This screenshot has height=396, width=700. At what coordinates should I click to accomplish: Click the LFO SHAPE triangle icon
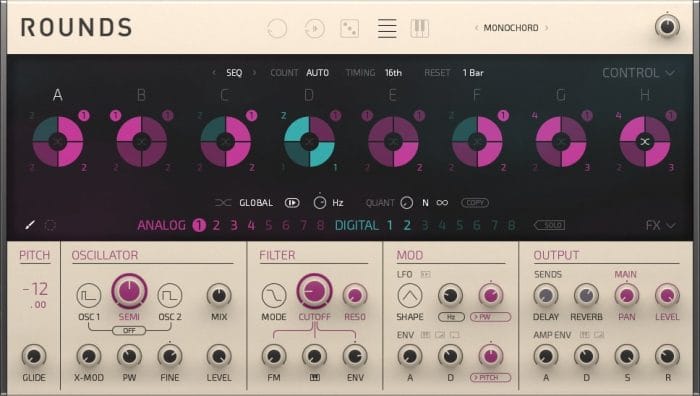click(x=409, y=296)
